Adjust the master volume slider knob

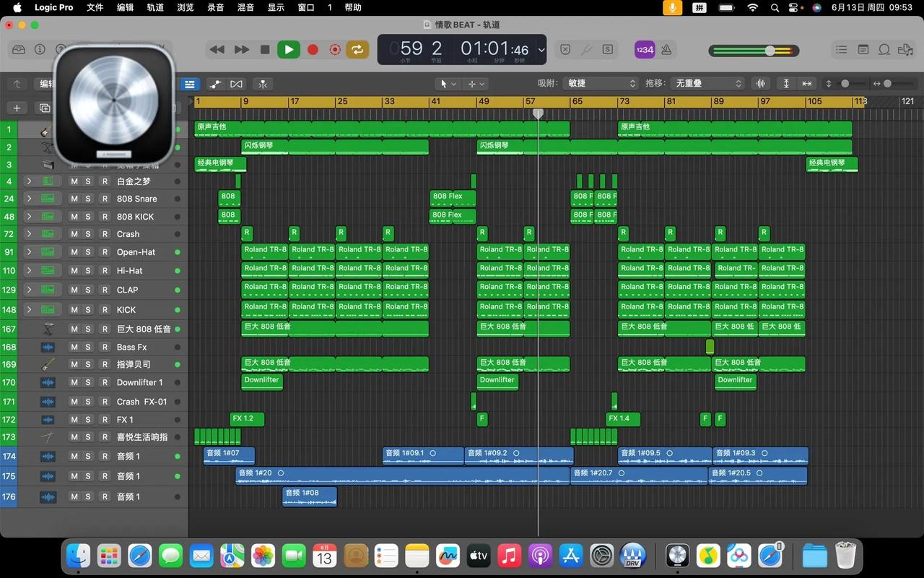pyautogui.click(x=770, y=51)
